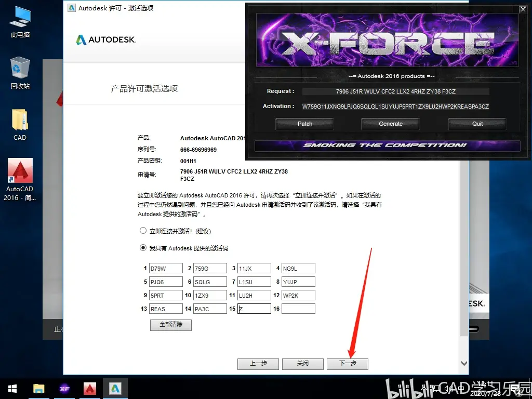Click the empty activation field 16
This screenshot has width=532, height=399.
[298, 309]
